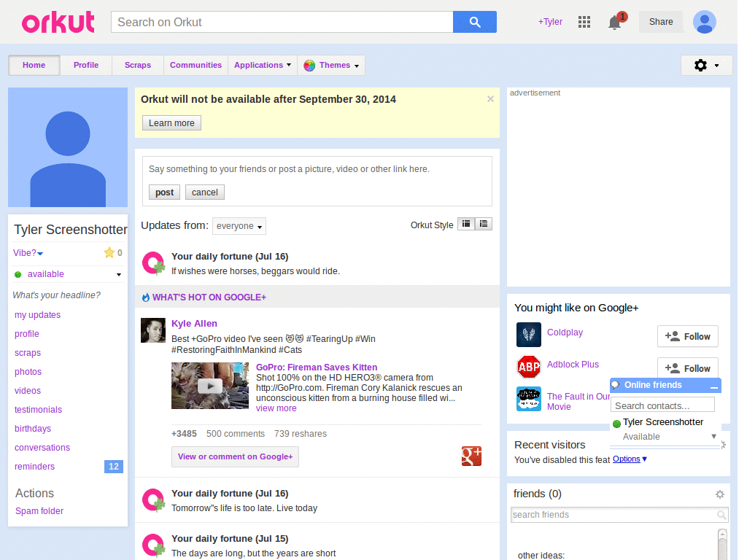The width and height of the screenshot is (747, 560).
Task: Open the Profile tab
Action: (86, 65)
